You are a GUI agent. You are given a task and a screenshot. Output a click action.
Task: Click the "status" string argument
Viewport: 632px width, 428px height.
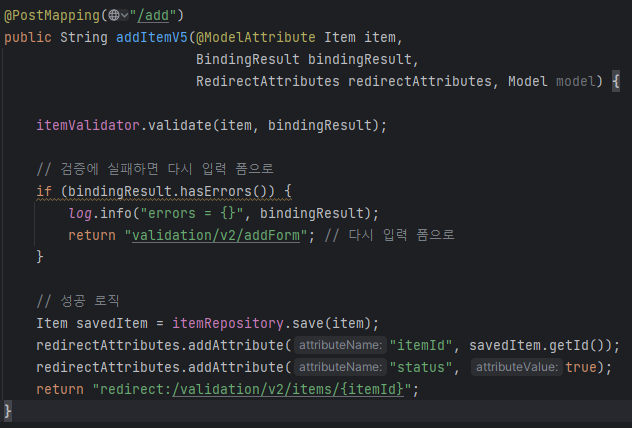point(421,367)
